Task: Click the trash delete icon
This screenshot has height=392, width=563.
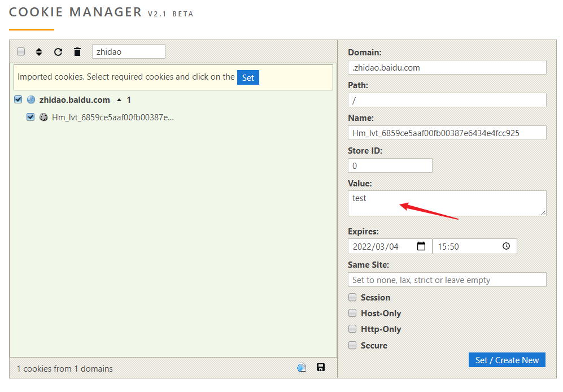Action: pos(77,52)
